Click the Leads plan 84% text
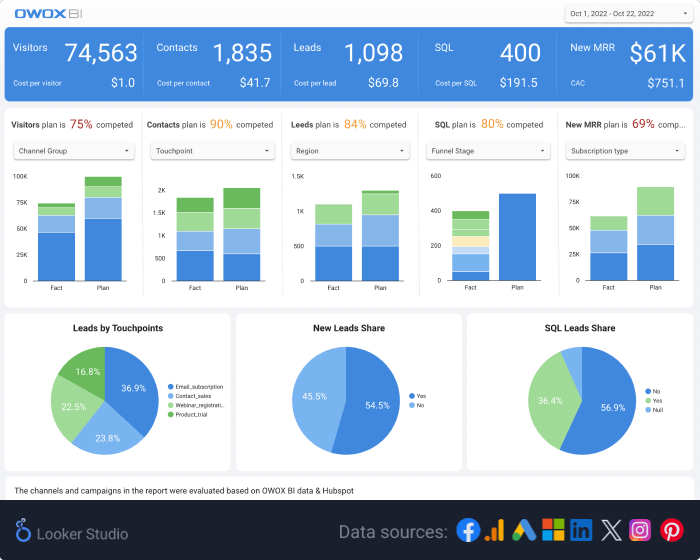The width and height of the screenshot is (700, 560). 355,124
